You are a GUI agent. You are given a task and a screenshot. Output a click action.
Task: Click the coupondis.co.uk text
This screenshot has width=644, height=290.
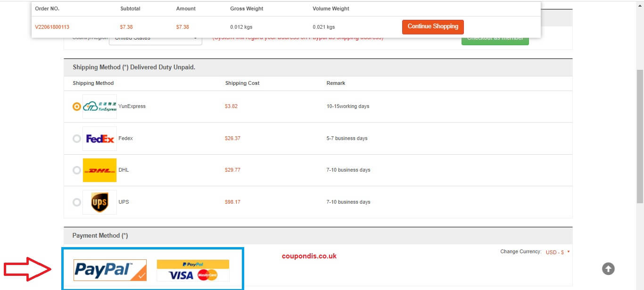coord(309,256)
